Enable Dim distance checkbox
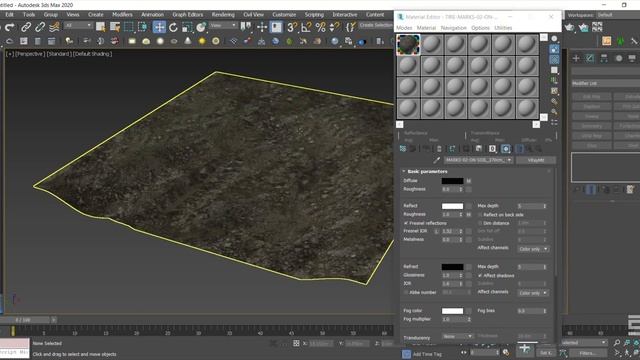This screenshot has height=360, width=640. point(480,223)
